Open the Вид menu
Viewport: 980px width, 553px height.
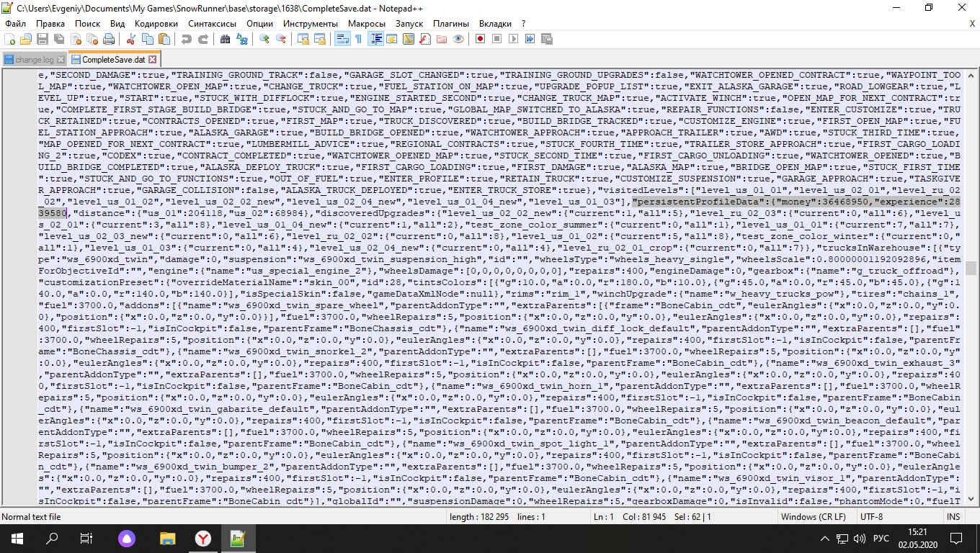117,23
